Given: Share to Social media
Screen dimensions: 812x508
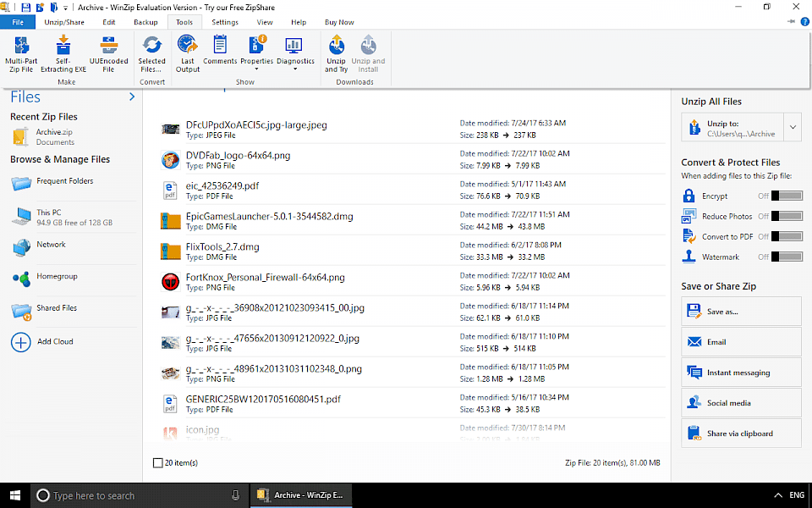Looking at the screenshot, I should [741, 403].
